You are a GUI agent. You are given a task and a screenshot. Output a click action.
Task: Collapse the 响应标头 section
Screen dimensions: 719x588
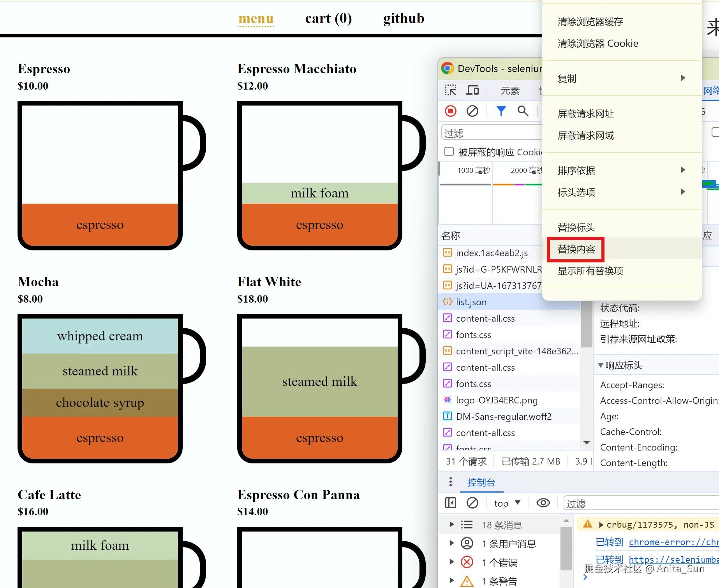601,365
